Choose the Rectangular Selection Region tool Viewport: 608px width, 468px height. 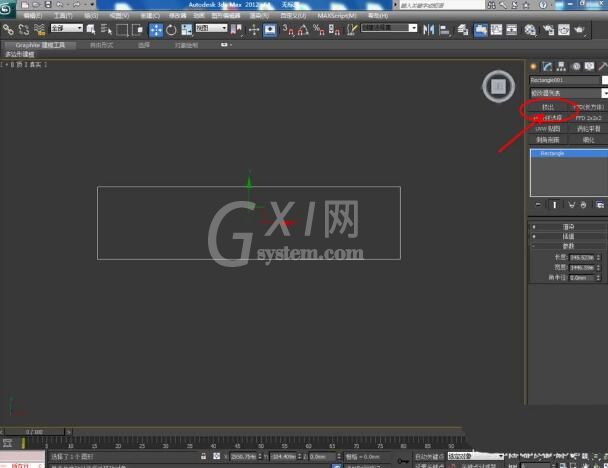[x=122, y=29]
